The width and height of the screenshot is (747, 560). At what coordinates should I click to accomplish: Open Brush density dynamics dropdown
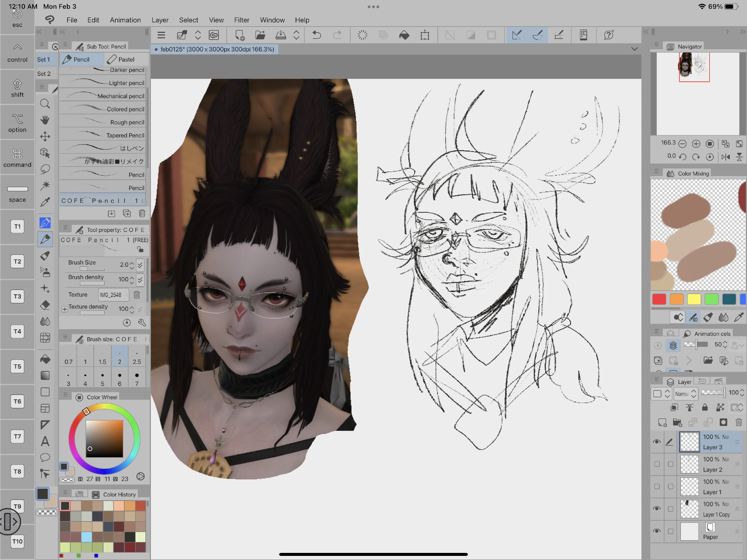tap(140, 279)
